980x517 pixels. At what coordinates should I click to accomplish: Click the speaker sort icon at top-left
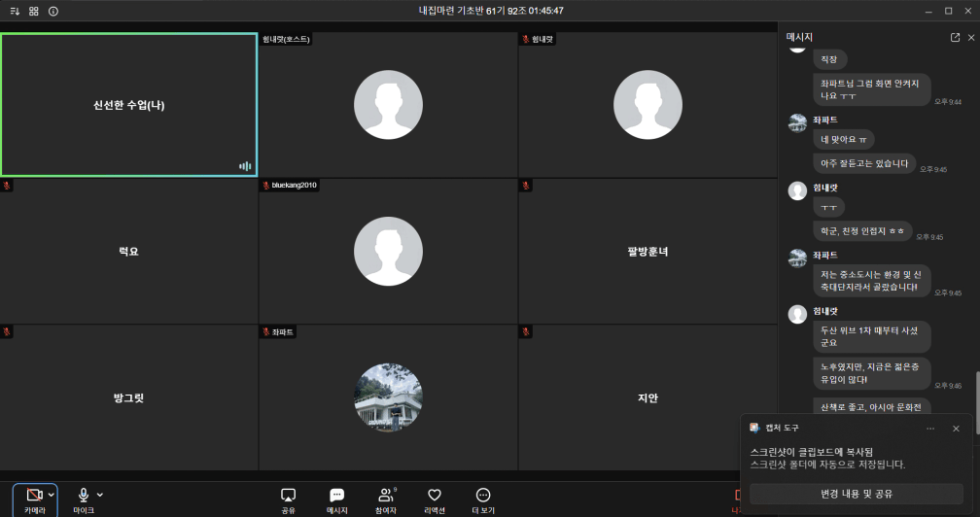coord(15,12)
